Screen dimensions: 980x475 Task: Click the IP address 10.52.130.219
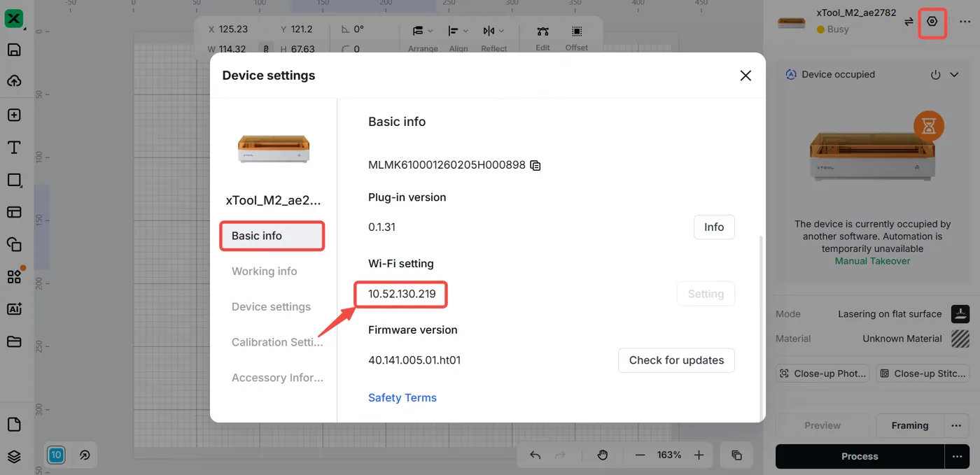point(402,294)
